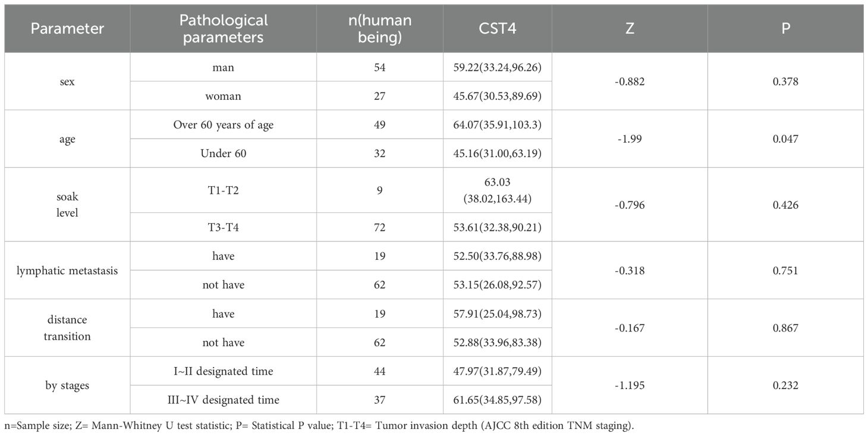Viewport: 868px width, 436px height.
Task: Click the Z value -1.195 cell
Action: 630,385
